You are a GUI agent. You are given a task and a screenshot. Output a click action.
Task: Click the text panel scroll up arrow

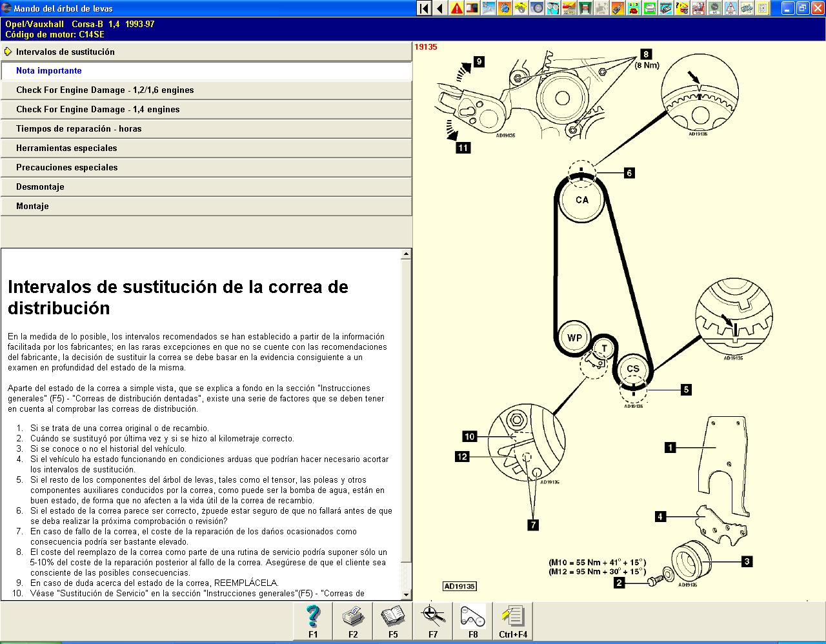406,254
